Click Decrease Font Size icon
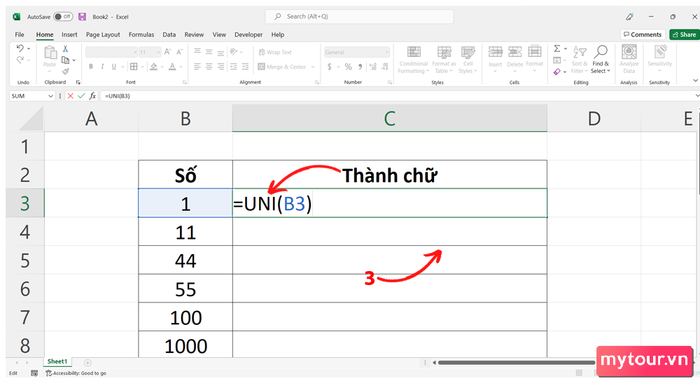The width and height of the screenshot is (700, 386). 179,52
